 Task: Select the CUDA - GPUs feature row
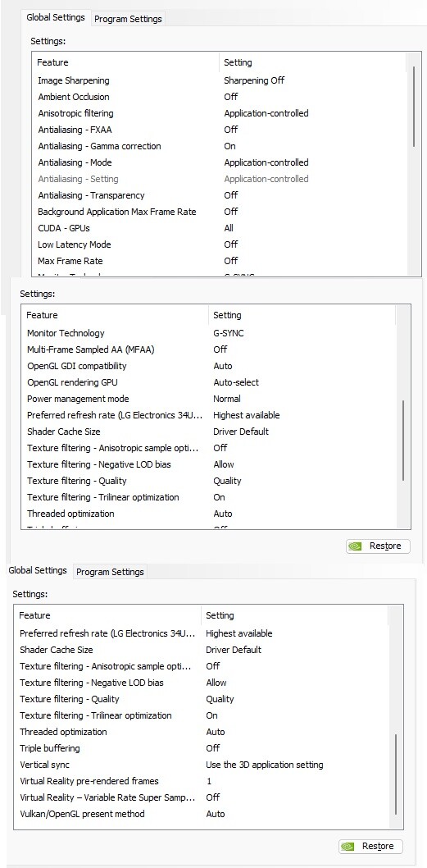pyautogui.click(x=220, y=228)
